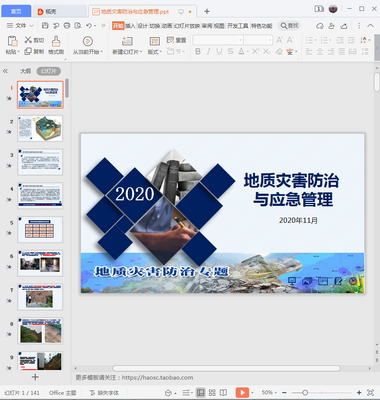
Task: Click the Format Painter (格式刷) icon
Action: (x=56, y=41)
